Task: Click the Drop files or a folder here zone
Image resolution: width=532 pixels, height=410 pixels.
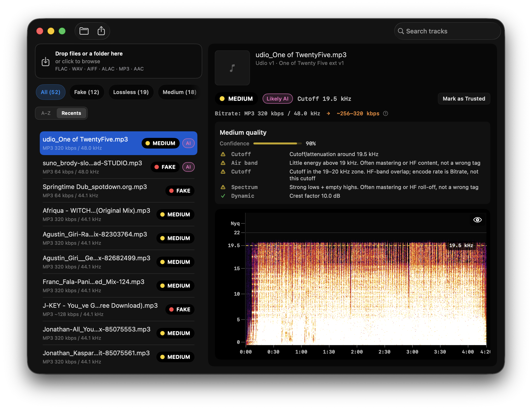Action: point(118,61)
